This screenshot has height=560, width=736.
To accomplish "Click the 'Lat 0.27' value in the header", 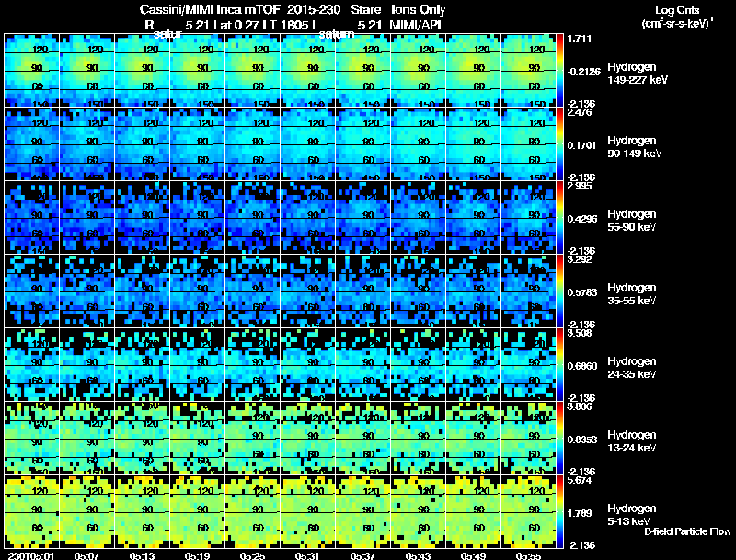I will click(x=236, y=25).
